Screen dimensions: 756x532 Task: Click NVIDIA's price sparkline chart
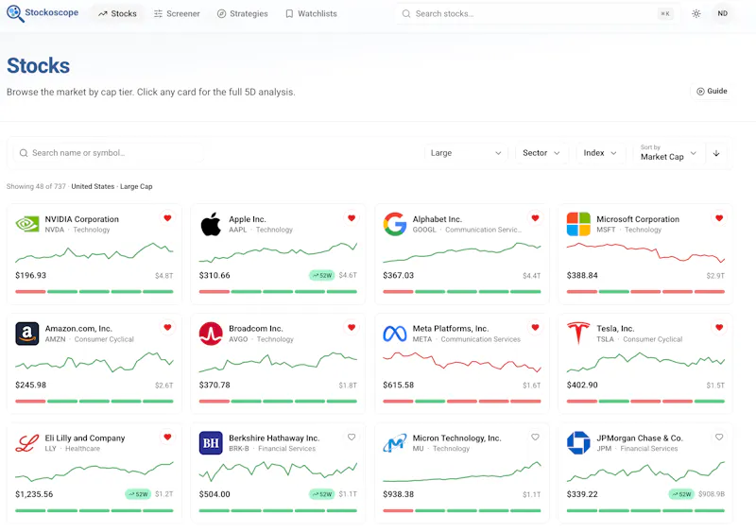[94, 252]
